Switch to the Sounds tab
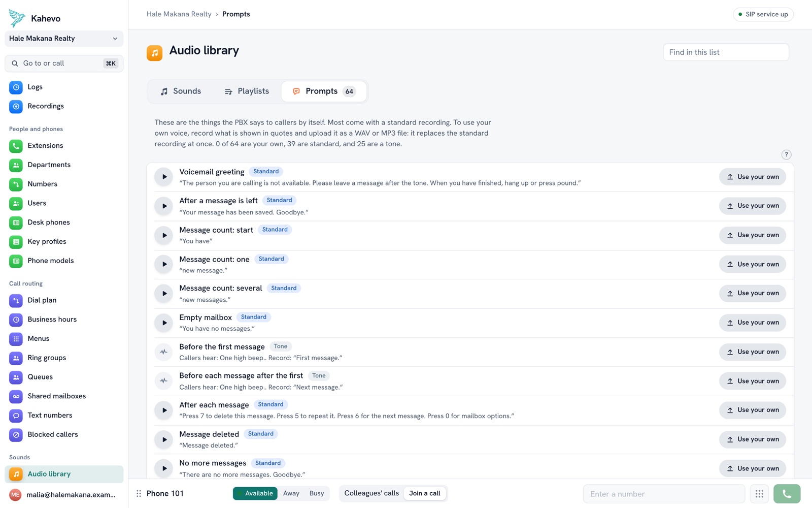This screenshot has width=812, height=508. [181, 91]
